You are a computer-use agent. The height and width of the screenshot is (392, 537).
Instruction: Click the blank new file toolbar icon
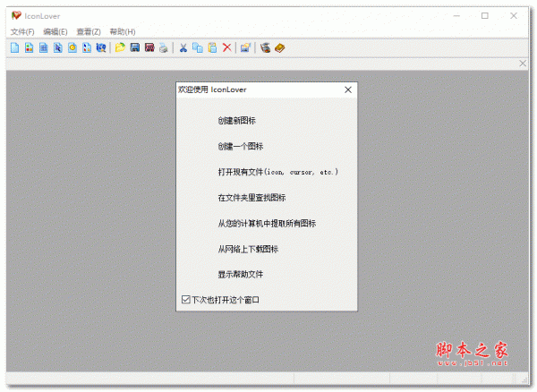point(14,48)
